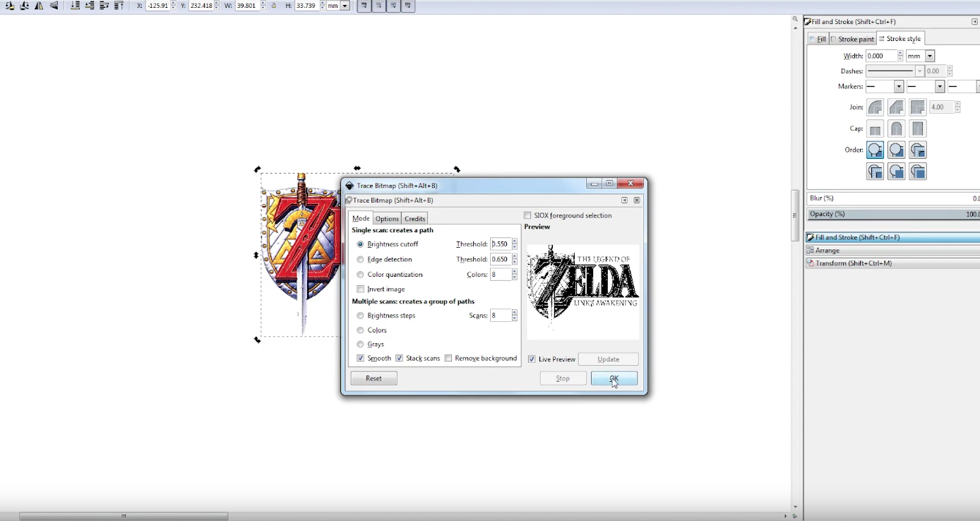This screenshot has width=980, height=521.
Task: Choose the bevel join icon
Action: 896,107
